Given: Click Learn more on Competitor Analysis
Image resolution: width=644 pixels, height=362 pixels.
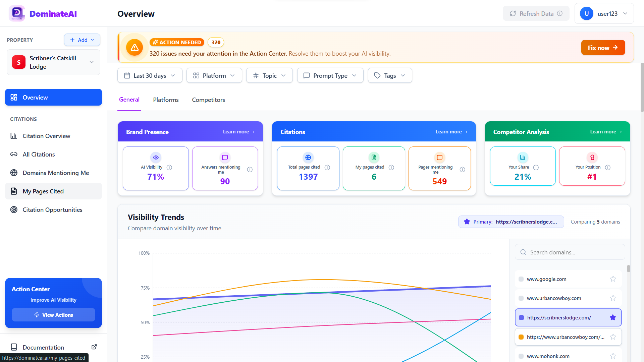Looking at the screenshot, I should tap(606, 132).
